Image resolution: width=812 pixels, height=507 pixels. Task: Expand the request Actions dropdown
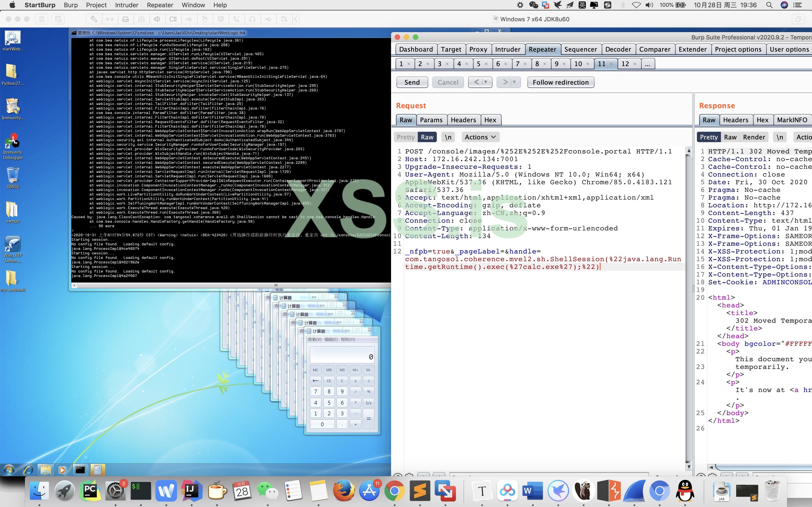(480, 137)
